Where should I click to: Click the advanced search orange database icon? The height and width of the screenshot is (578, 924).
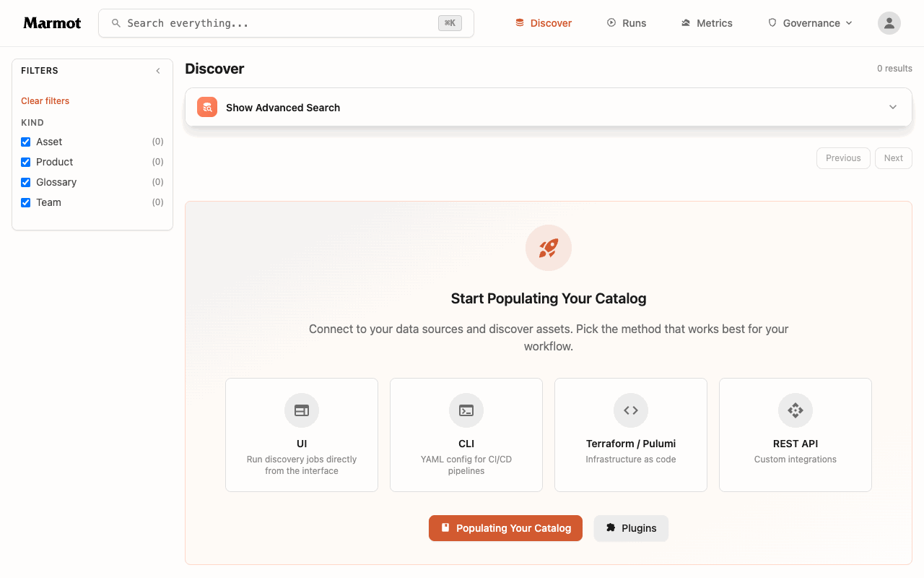(x=207, y=107)
